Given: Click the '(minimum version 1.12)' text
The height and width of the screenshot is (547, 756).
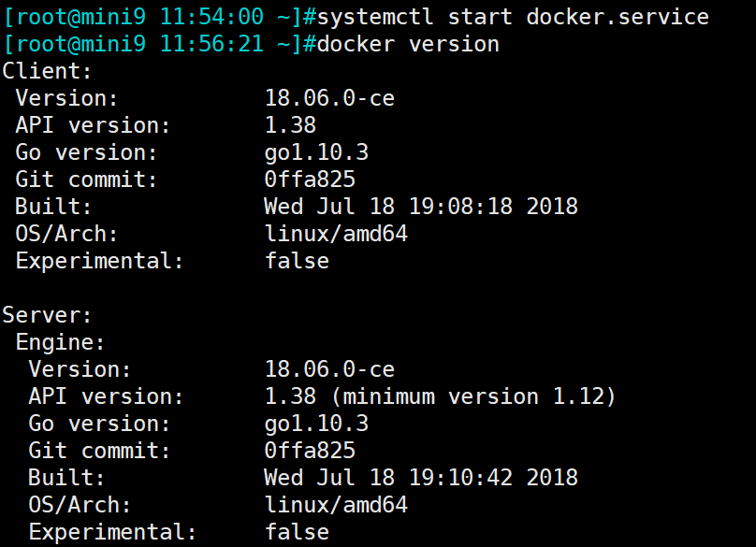Looking at the screenshot, I should point(472,396).
